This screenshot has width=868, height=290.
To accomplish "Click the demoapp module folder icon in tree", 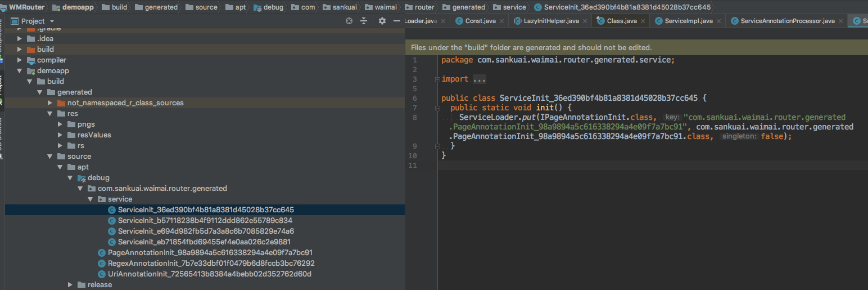I will pos(31,70).
